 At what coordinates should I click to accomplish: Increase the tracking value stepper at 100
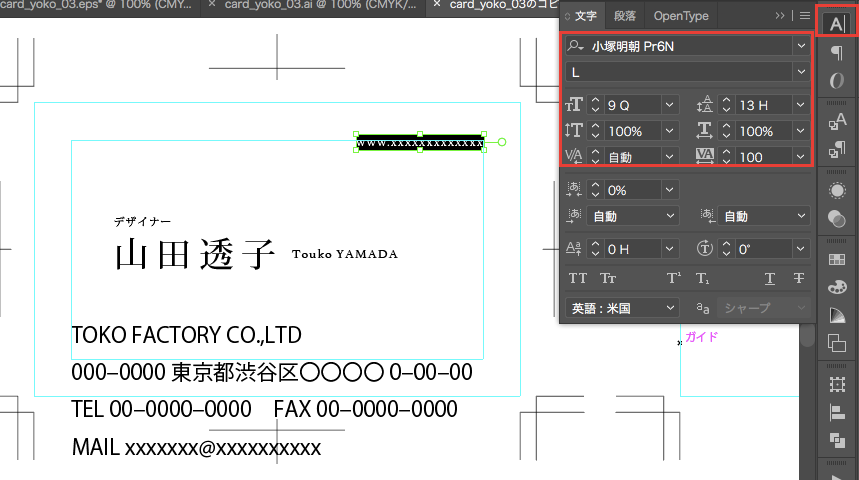coord(726,152)
